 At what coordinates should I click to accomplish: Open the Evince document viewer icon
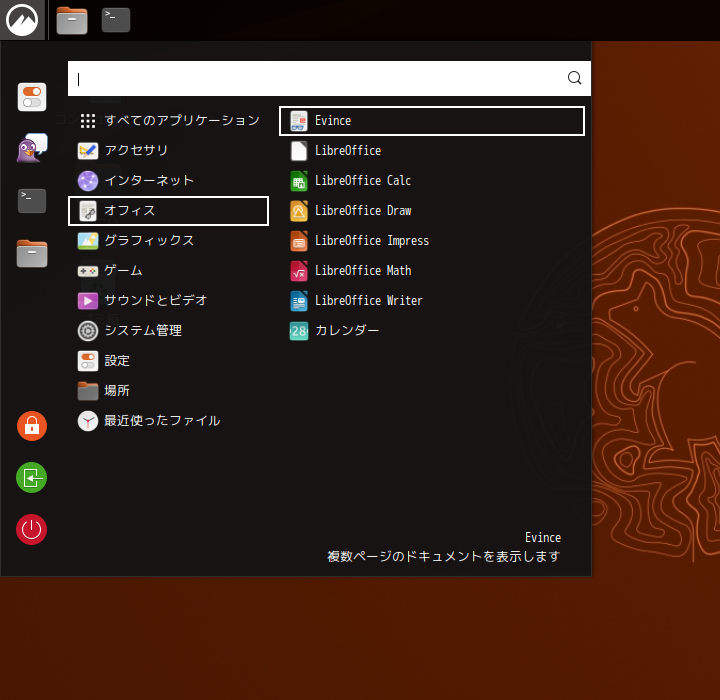[x=299, y=121]
